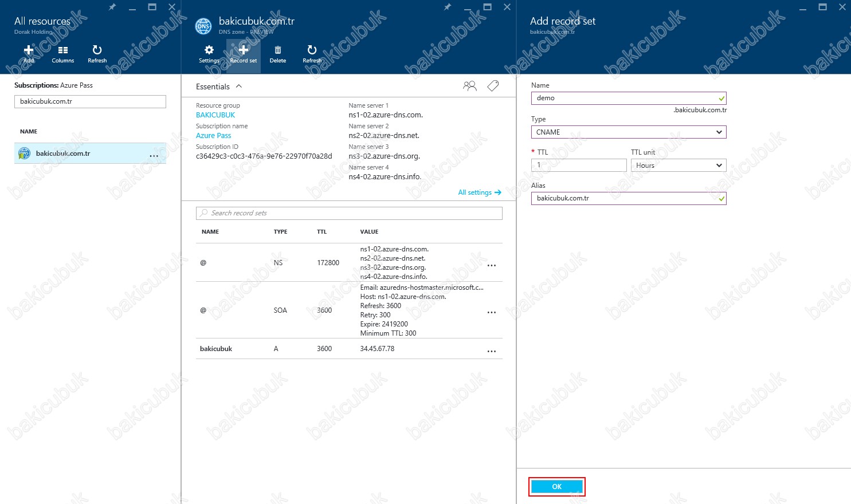Screen dimensions: 851x504
Task: Open Columns in All resources blade
Action: [63, 54]
